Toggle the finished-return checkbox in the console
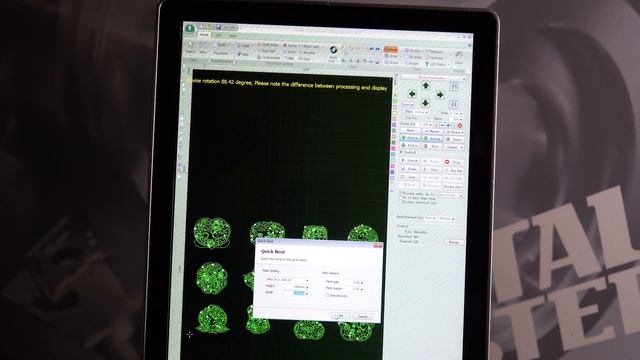 point(401,193)
